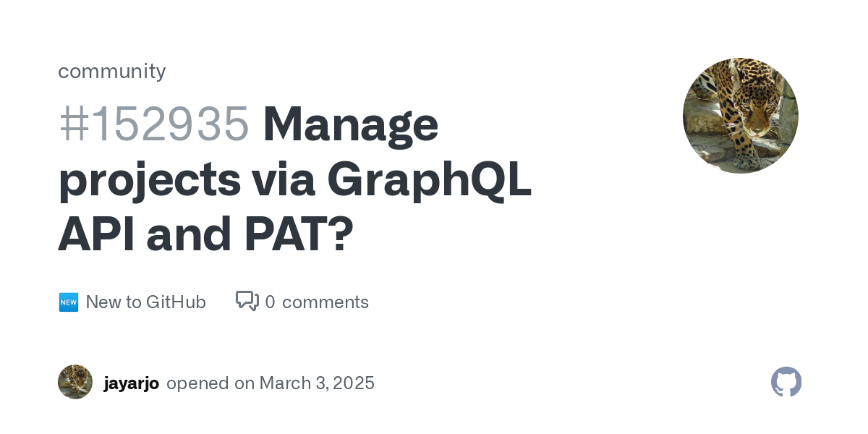
Task: Click the speech bubbles comments icon
Action: tap(247, 301)
